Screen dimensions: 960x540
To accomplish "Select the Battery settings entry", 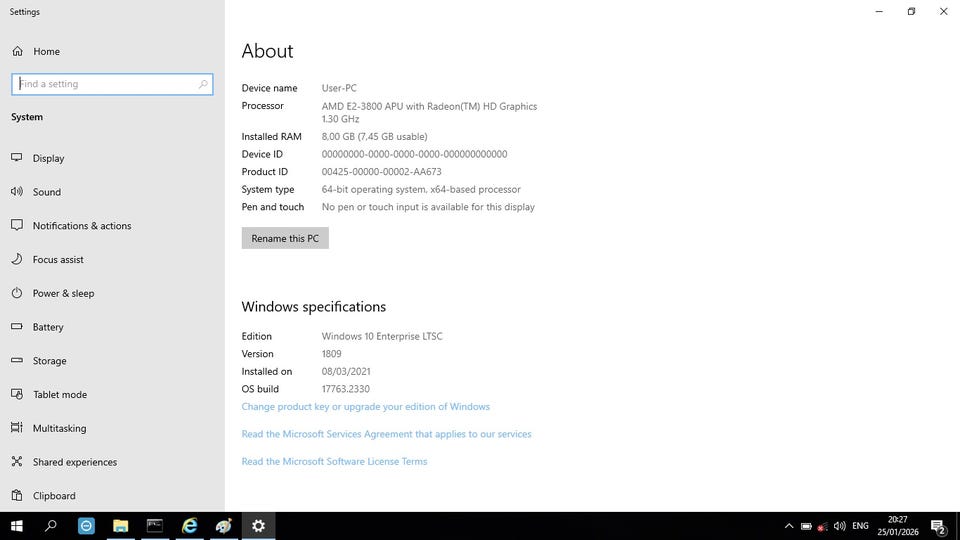I will 38,326.
